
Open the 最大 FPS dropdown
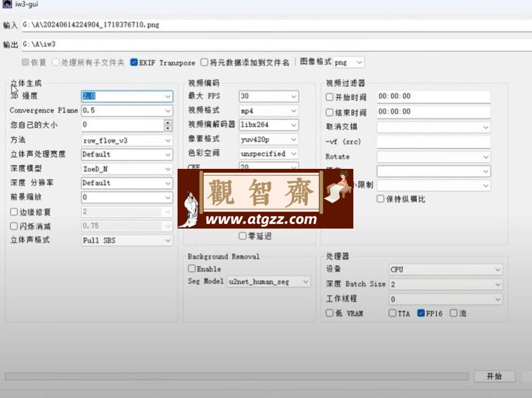(x=269, y=96)
